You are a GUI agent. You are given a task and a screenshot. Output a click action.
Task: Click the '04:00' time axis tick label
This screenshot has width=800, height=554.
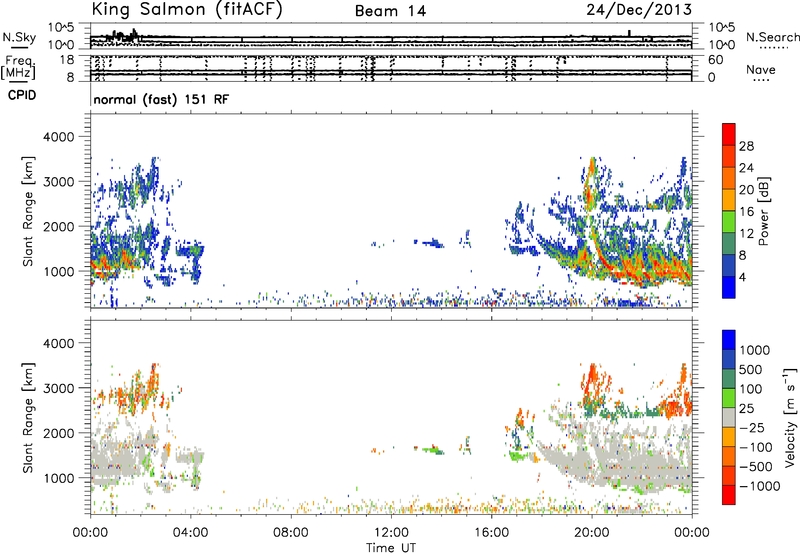pos(190,533)
